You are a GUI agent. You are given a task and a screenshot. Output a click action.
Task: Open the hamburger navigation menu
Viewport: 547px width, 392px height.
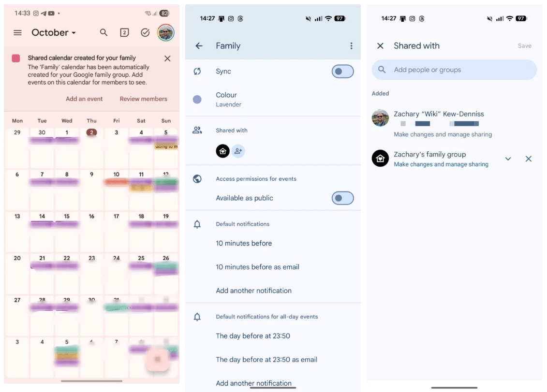click(x=17, y=33)
